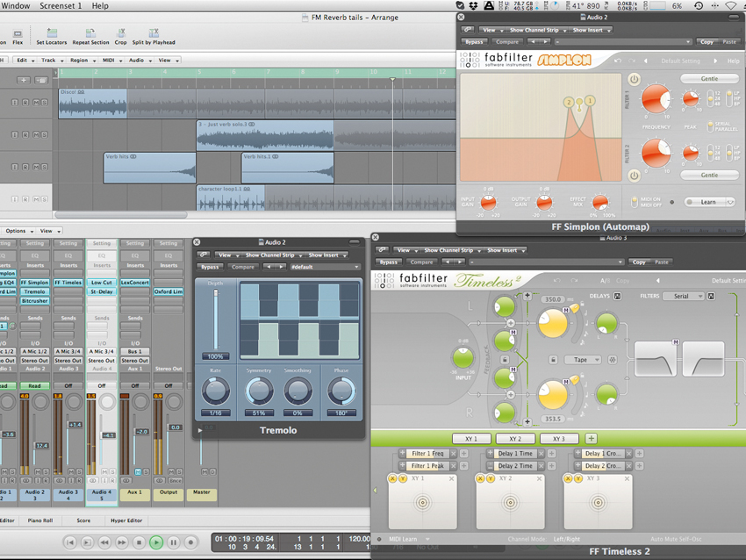Click the Pause transport button
The width and height of the screenshot is (746, 560).
[x=173, y=542]
